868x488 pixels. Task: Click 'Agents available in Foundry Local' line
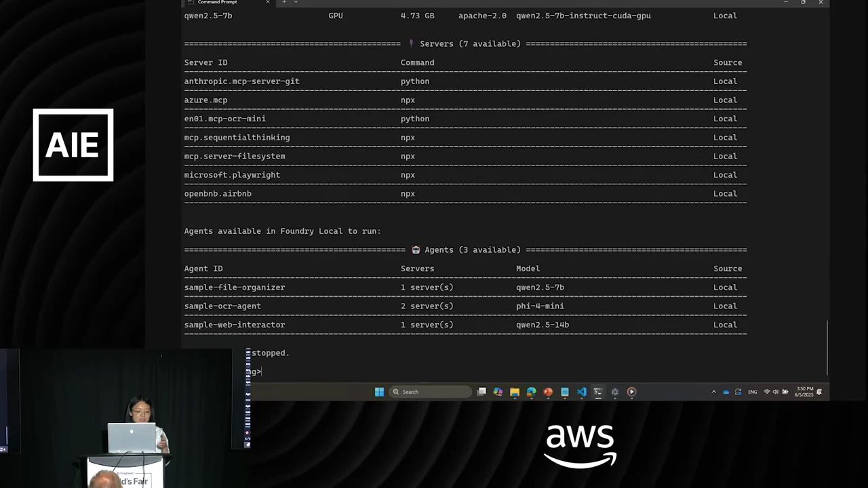(x=282, y=231)
